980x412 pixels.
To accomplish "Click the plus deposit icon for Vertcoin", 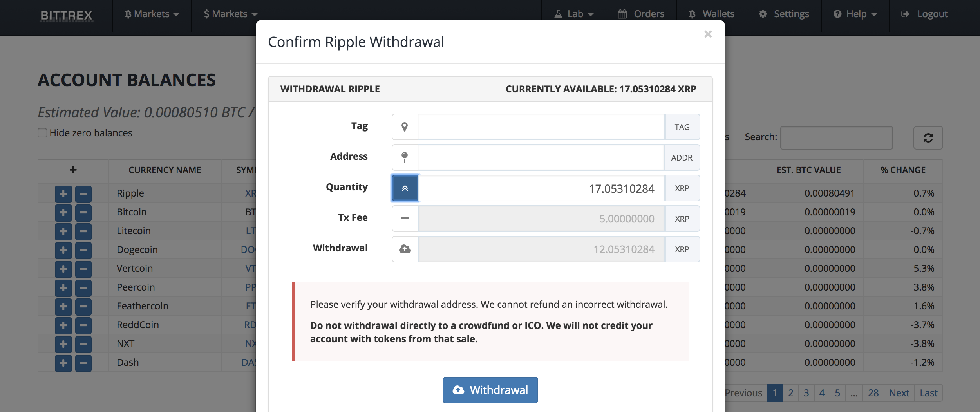I will 63,269.
